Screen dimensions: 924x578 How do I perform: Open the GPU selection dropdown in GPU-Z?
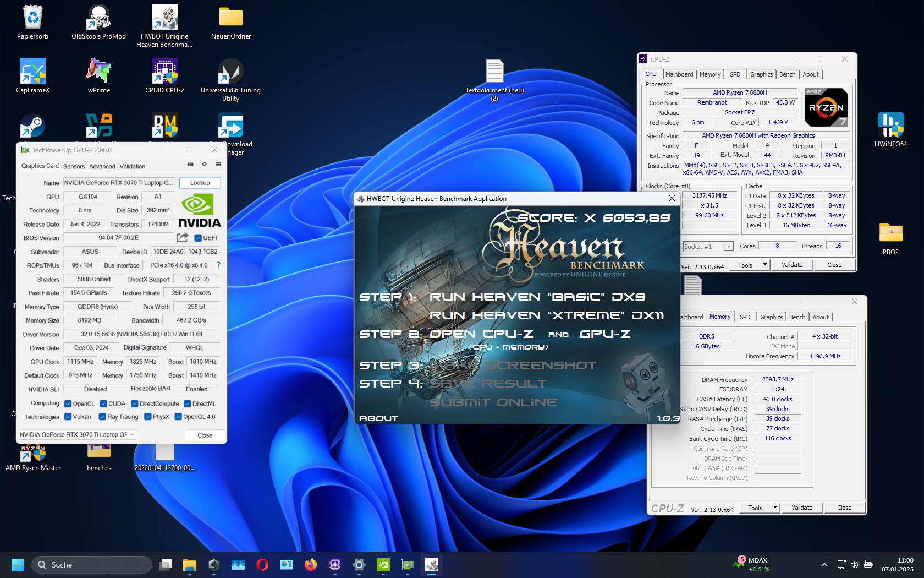click(78, 434)
